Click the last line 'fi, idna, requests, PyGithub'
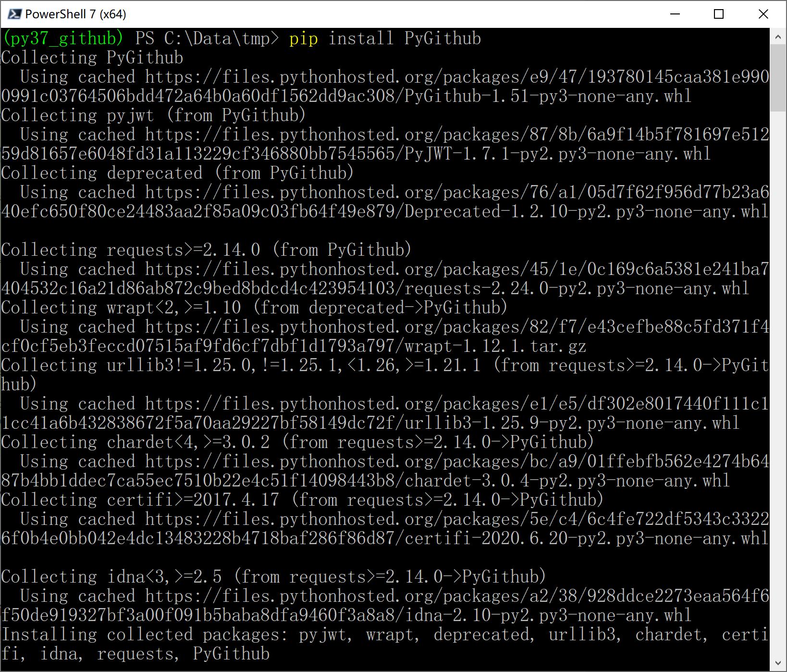 [135, 654]
